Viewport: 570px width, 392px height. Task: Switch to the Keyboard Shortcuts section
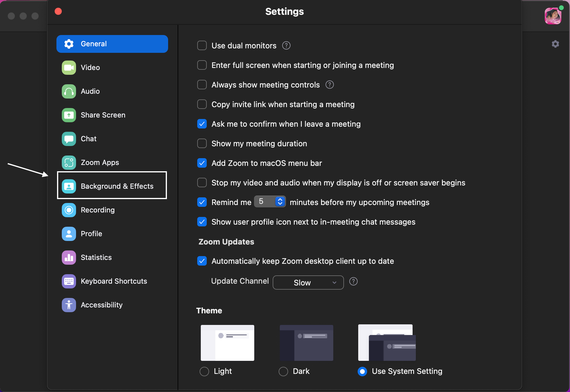point(113,281)
